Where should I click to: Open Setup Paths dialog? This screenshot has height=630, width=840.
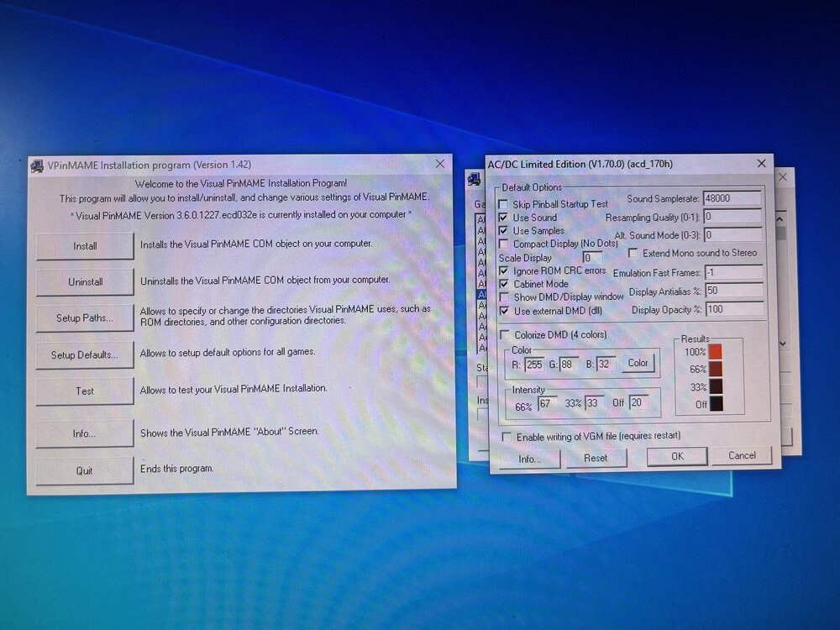click(85, 318)
